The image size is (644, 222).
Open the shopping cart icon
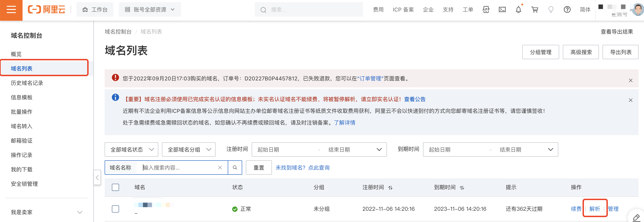coord(535,10)
